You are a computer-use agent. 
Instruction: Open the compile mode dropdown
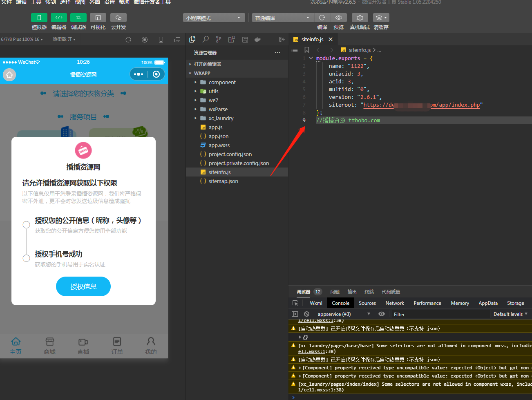coord(283,18)
